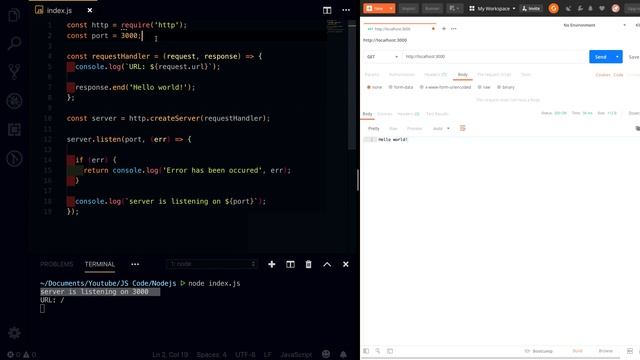Toggle response line wrap icon in Postman
The width and height of the screenshot is (640, 360).
coord(462,128)
